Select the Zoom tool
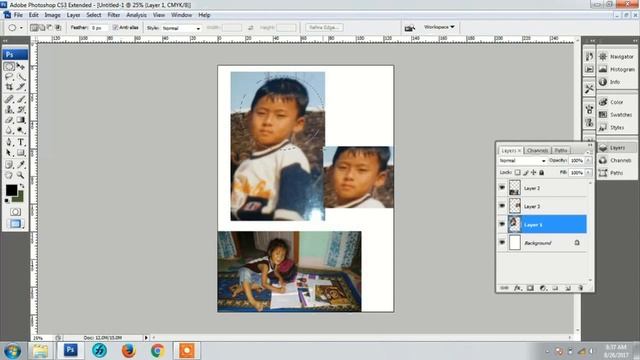This screenshot has width=640, height=360. coord(21,175)
